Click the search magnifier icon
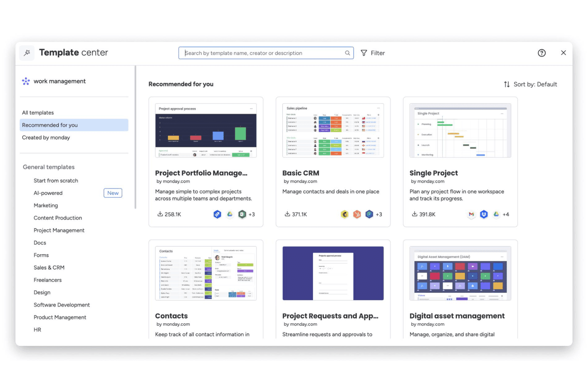Image resolution: width=588 pixels, height=392 pixels. [x=348, y=53]
